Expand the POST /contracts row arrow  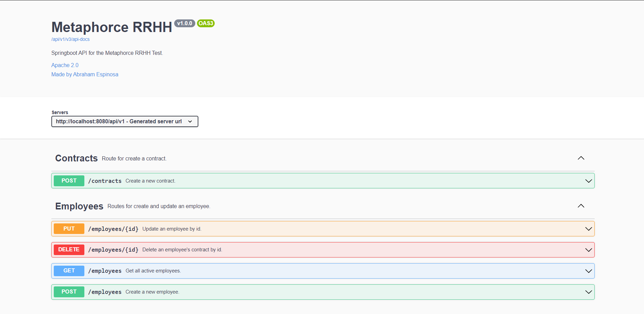point(589,181)
